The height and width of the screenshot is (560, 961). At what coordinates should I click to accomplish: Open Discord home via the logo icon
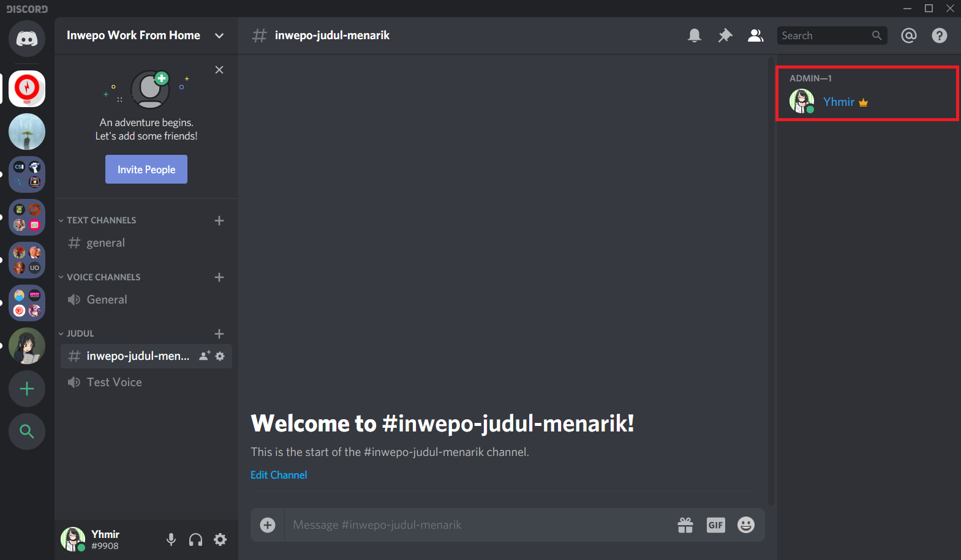tap(27, 39)
